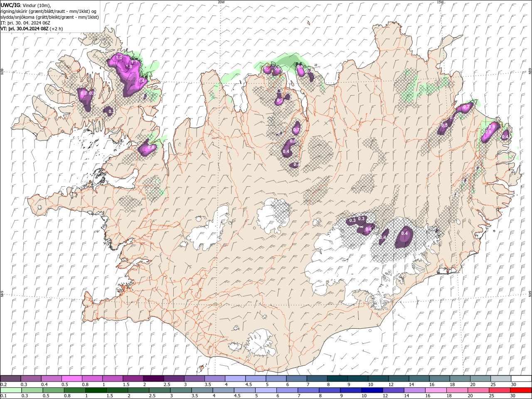
Task: Select upper legend swatch starting at 1
Action: click(113, 379)
